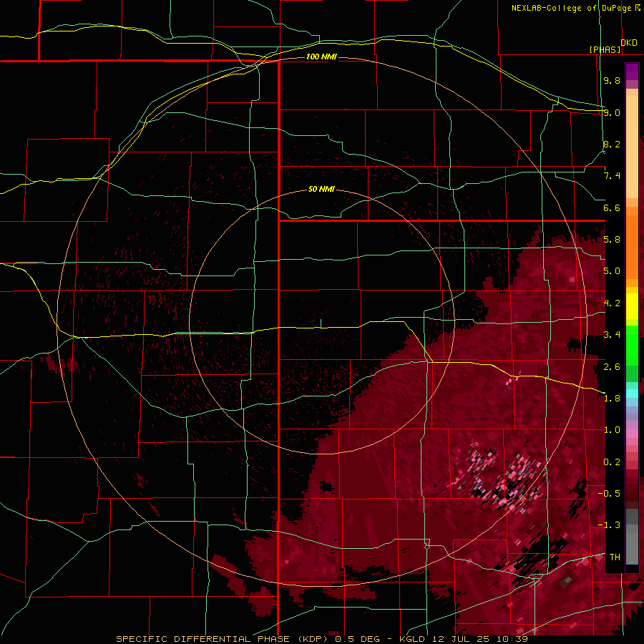Image resolution: width=644 pixels, height=644 pixels.
Task: Click the -1.3 value on the scale
Action: (609, 525)
